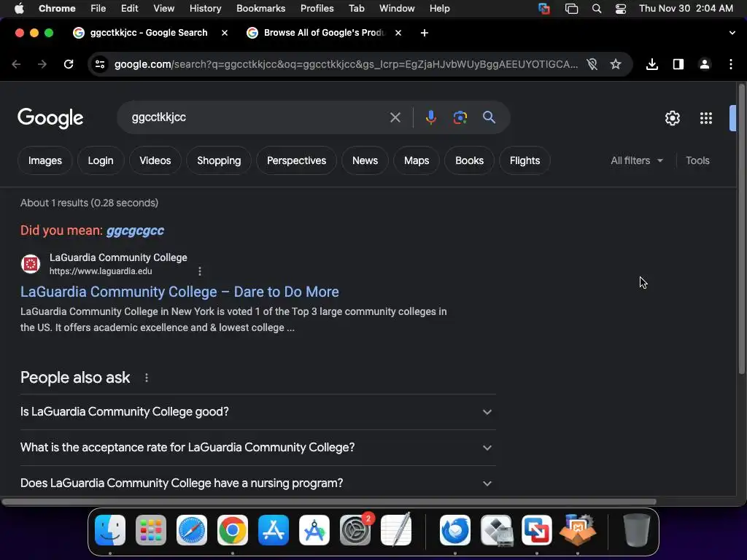Open System Settings from the dock
Viewport: 747px width, 560px height.
click(x=355, y=530)
